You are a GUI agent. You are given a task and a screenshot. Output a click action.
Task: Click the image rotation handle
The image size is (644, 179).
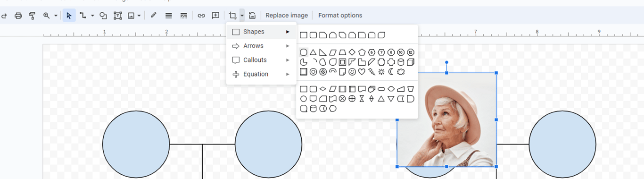coord(446,62)
